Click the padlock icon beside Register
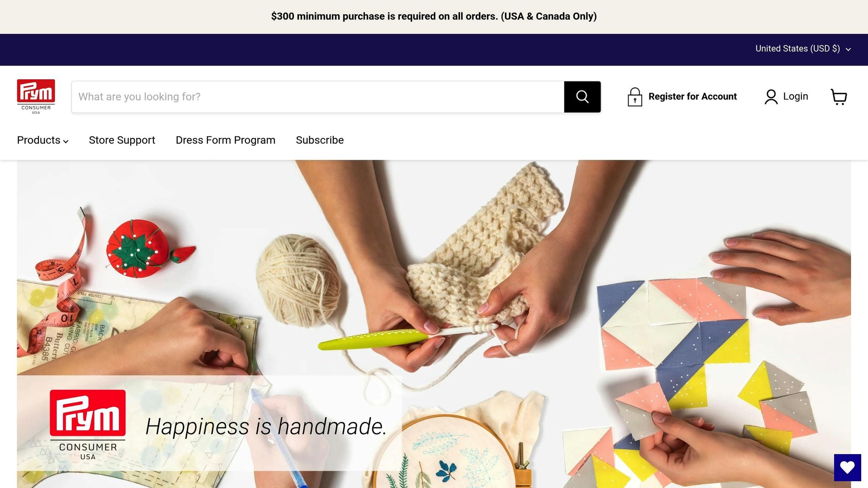 (x=634, y=97)
